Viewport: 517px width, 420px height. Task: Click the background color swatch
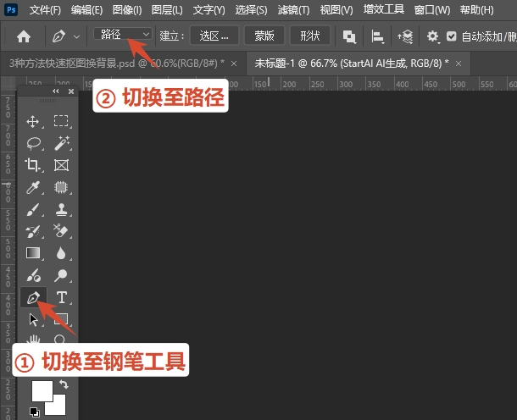pos(59,409)
